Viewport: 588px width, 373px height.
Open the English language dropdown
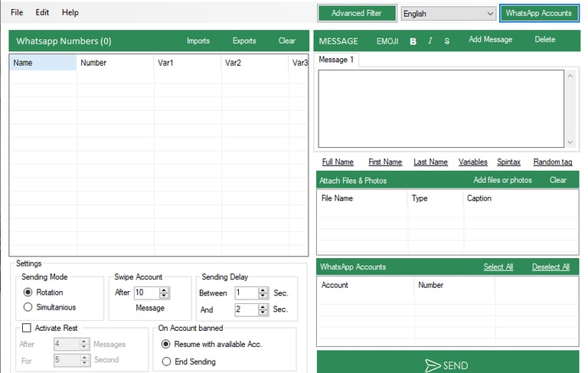[x=448, y=14]
